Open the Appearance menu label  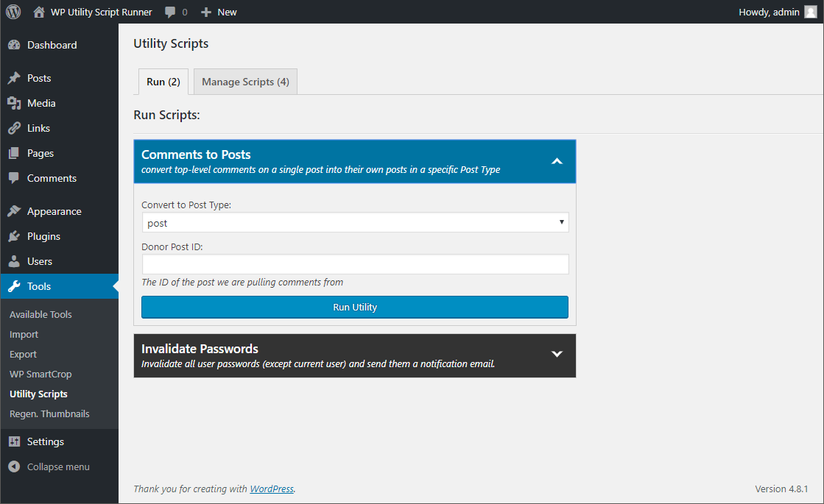(54, 212)
